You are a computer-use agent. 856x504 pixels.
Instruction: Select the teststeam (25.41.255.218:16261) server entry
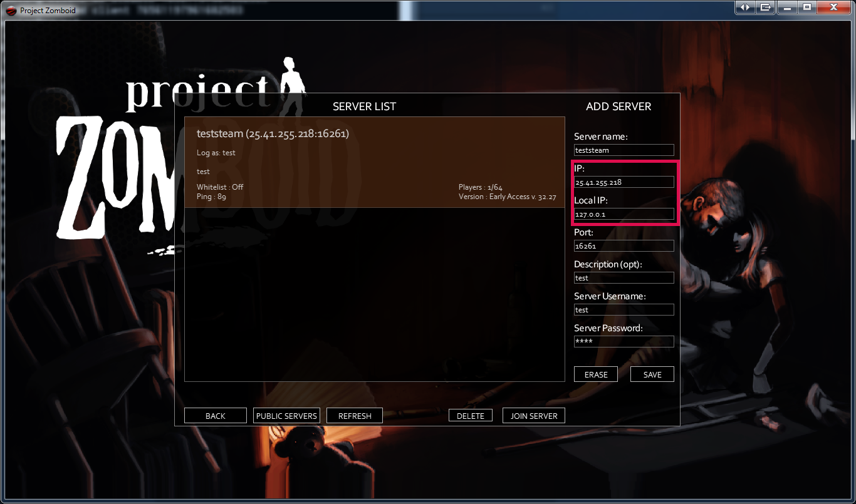pos(375,162)
